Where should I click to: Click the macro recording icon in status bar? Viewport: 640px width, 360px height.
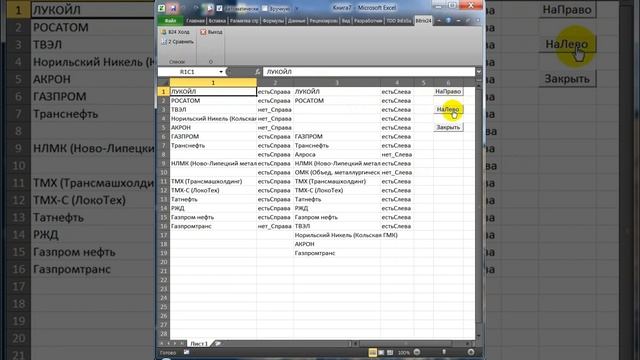(x=187, y=352)
